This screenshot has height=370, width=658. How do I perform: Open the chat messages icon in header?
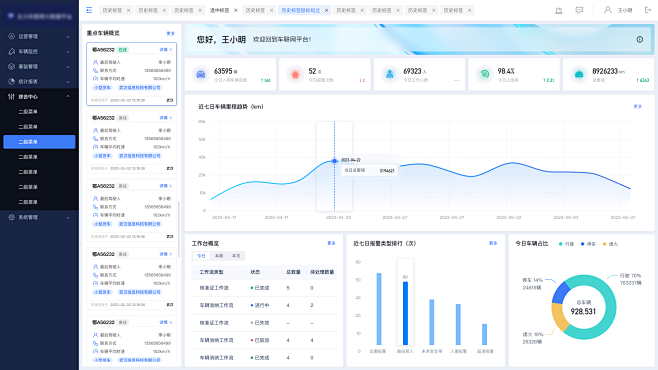pyautogui.click(x=579, y=10)
